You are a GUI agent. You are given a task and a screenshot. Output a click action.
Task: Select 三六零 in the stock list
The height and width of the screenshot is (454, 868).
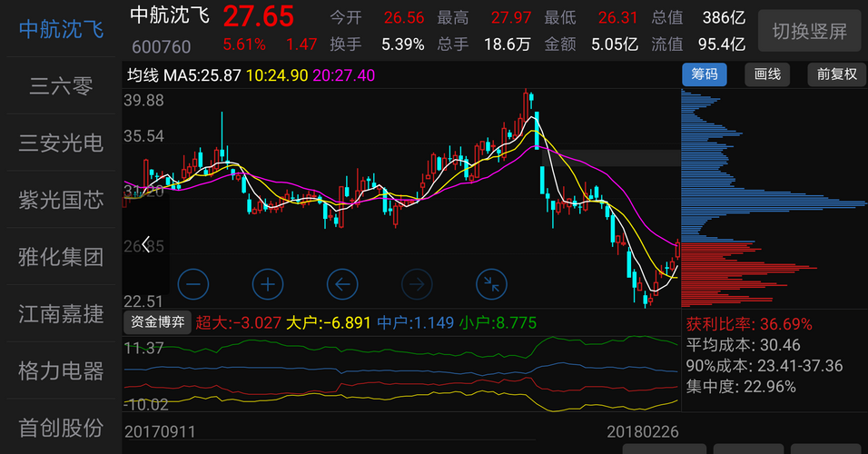(x=61, y=86)
